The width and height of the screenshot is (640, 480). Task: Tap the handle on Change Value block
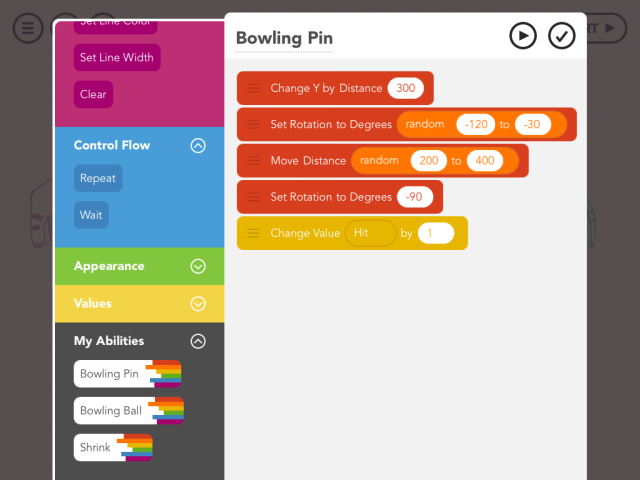(x=253, y=233)
